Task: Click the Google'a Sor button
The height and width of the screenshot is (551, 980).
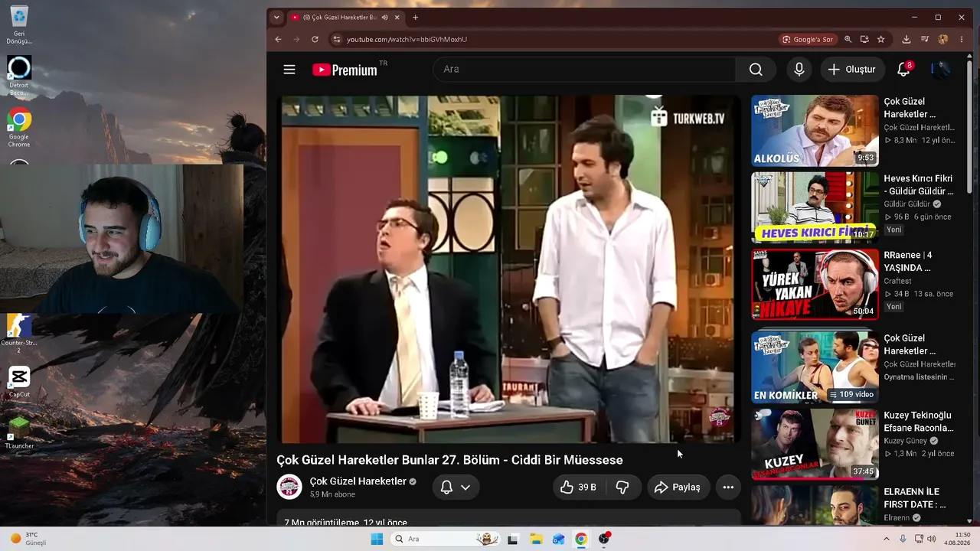Action: 808,39
